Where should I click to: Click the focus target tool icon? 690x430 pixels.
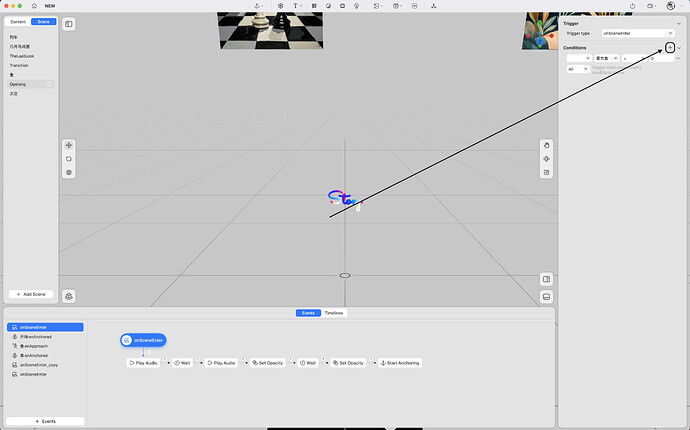(x=547, y=159)
